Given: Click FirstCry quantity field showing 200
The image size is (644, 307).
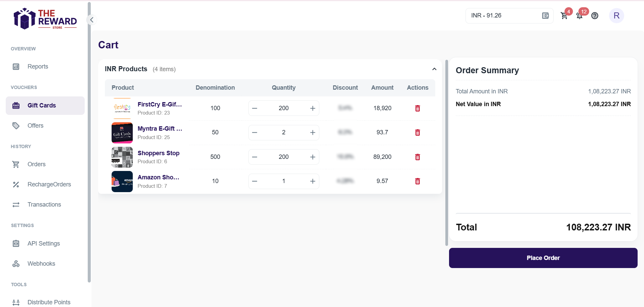Looking at the screenshot, I should 284,108.
